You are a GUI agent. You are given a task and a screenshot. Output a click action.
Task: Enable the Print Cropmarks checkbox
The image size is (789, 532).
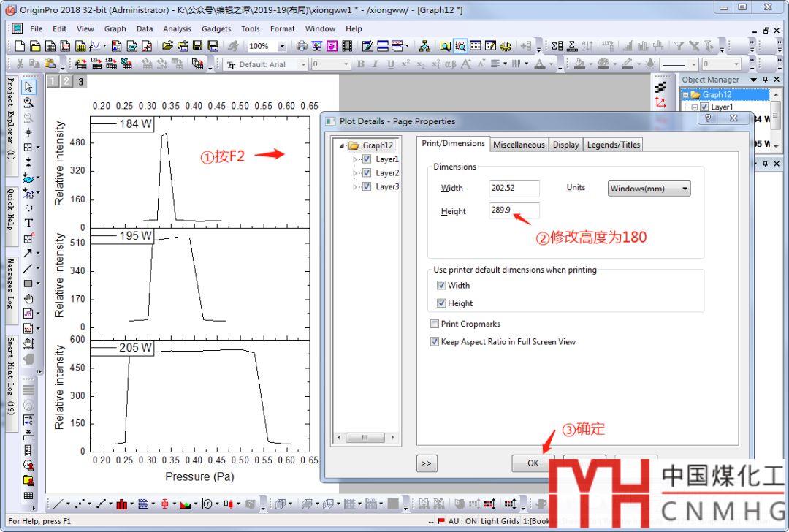coord(435,324)
